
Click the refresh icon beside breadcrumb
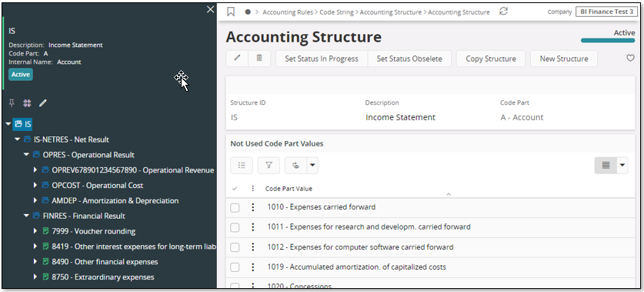503,12
